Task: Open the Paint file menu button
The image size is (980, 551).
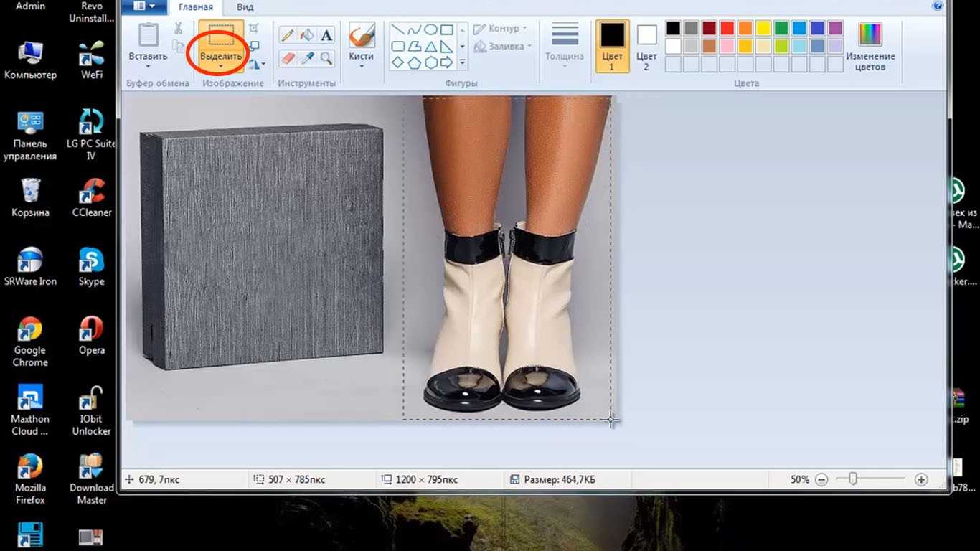Action: (x=144, y=6)
